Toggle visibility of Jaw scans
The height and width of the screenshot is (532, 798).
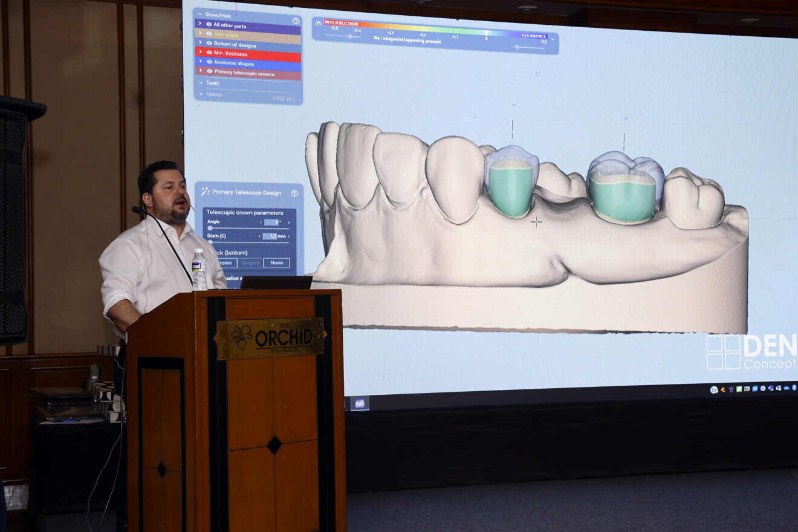click(208, 34)
